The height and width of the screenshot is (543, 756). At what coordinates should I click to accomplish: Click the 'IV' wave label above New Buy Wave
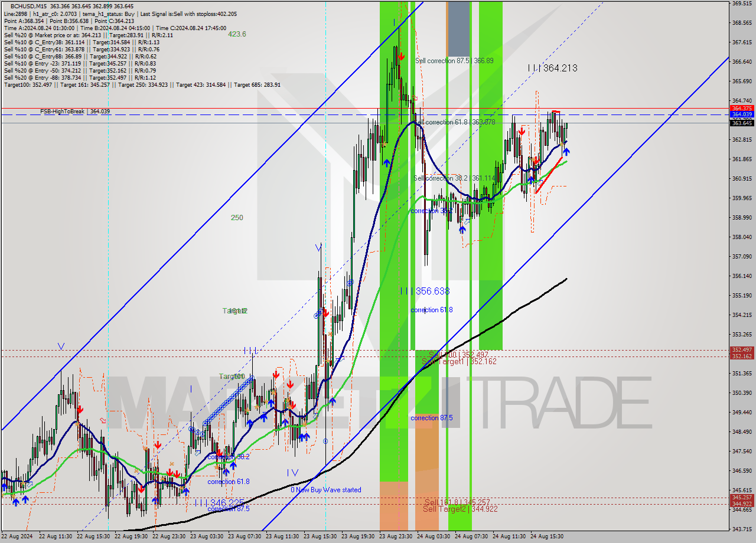coord(292,473)
